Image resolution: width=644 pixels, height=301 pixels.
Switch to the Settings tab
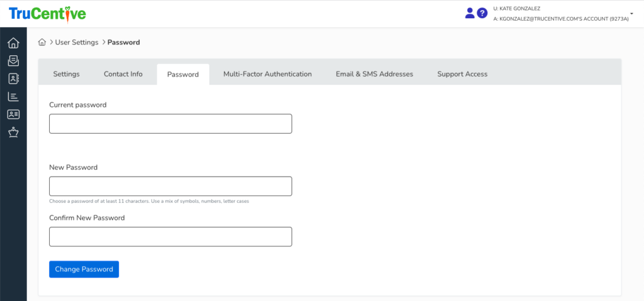tap(66, 74)
